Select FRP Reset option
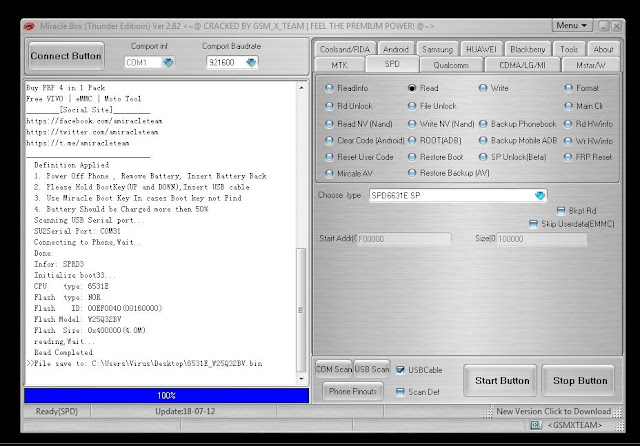The width and height of the screenshot is (640, 446). pyautogui.click(x=588, y=157)
